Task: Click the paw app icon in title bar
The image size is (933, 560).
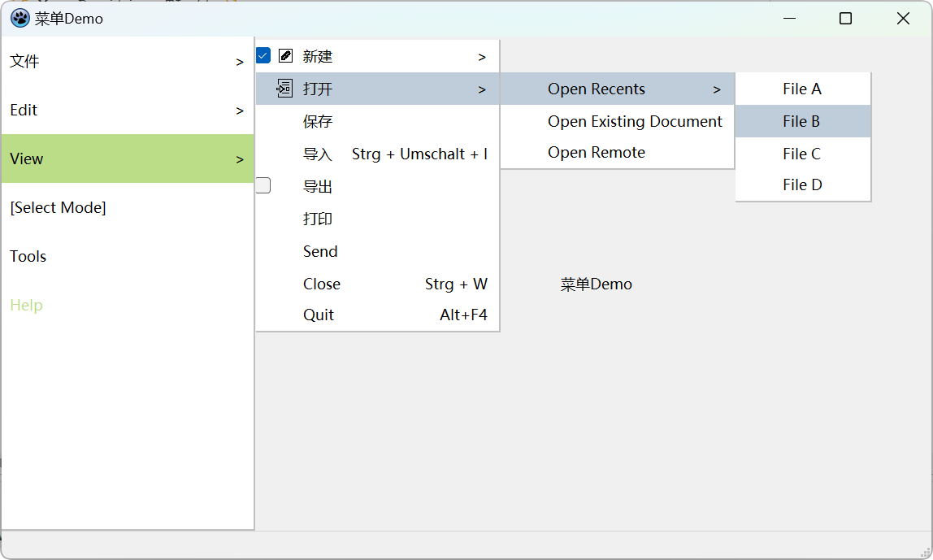Action: (x=20, y=18)
